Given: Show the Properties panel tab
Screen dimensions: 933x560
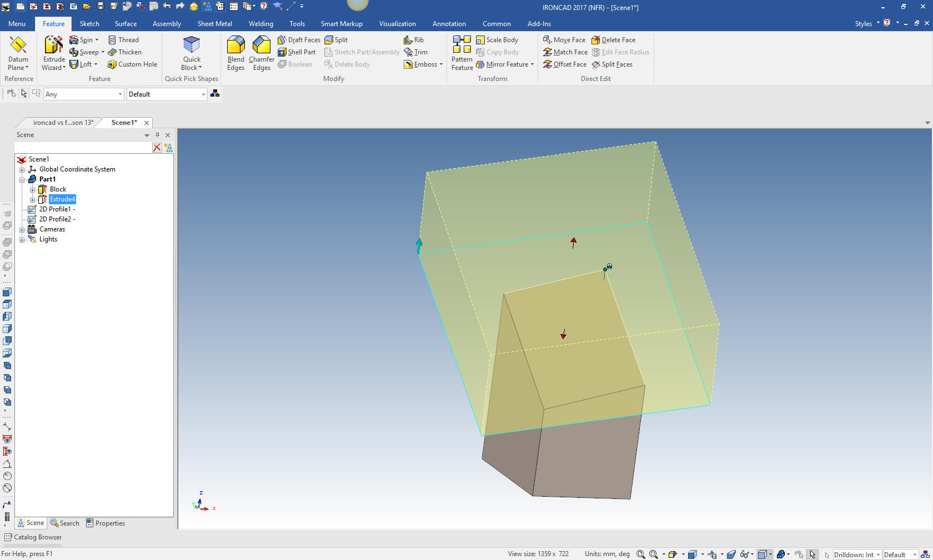Looking at the screenshot, I should click(x=106, y=523).
